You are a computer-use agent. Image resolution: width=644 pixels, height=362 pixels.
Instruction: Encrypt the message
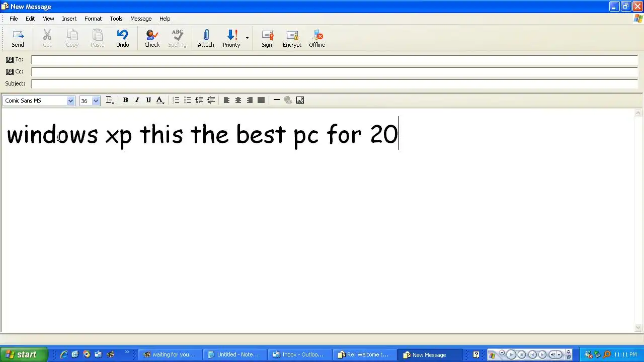292,39
